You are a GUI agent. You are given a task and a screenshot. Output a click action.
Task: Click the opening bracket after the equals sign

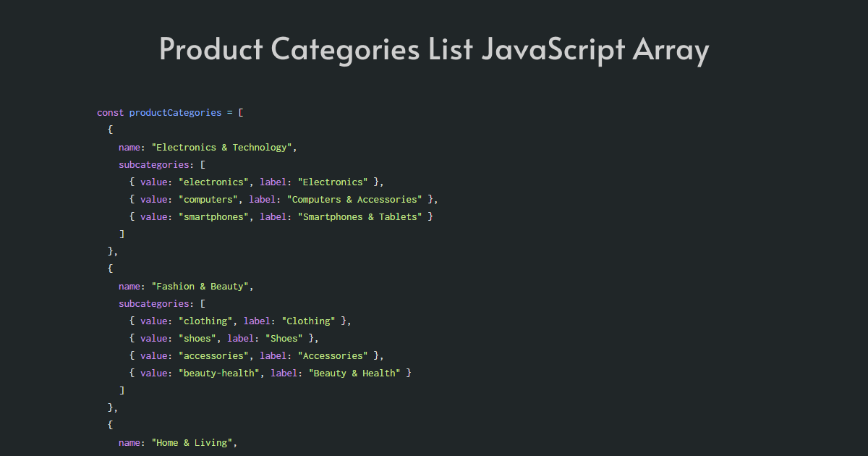point(240,112)
